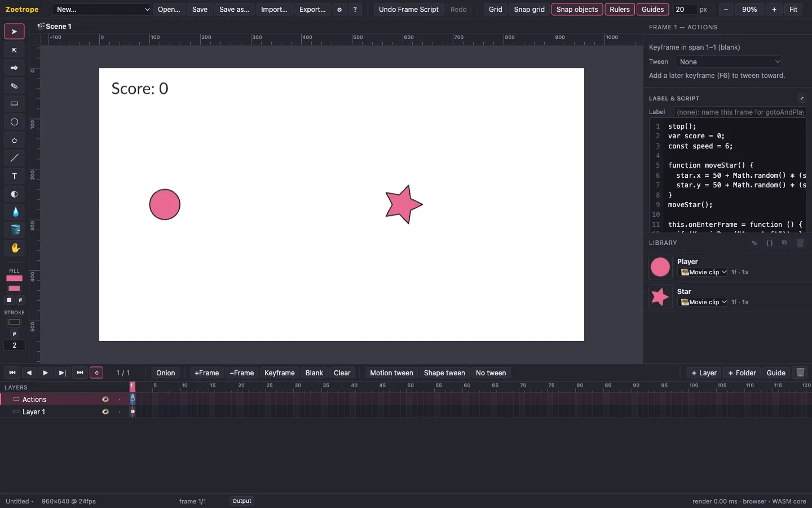Open Player symbol type dropdown
Image resolution: width=812 pixels, height=508 pixels.
703,272
